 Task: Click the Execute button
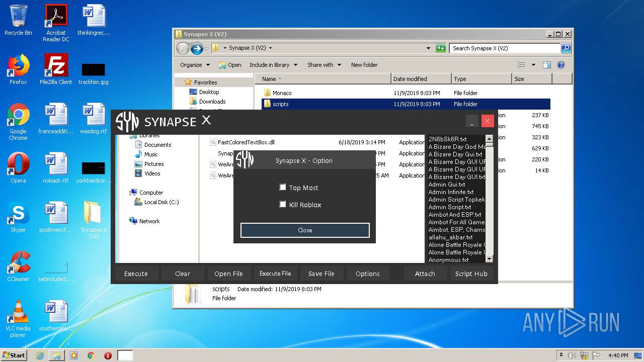pyautogui.click(x=136, y=274)
